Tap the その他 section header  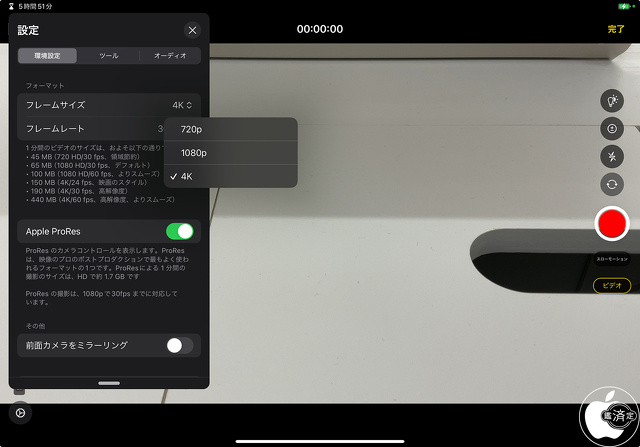click(35, 326)
